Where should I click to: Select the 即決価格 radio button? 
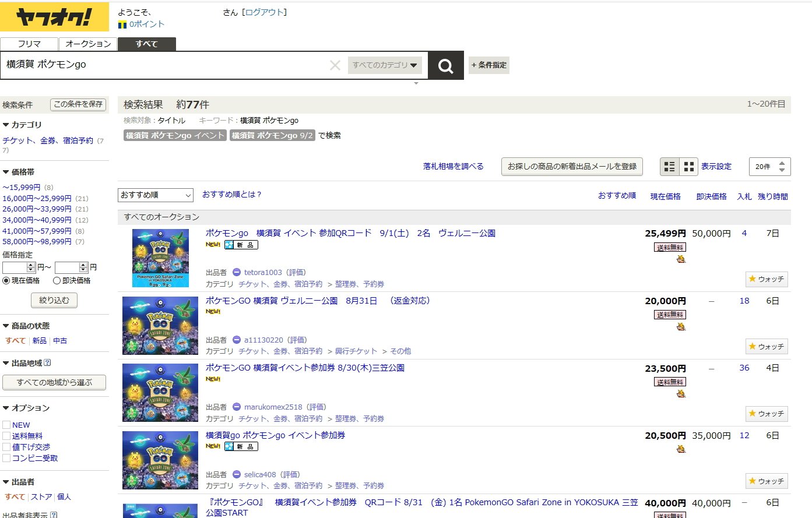point(57,280)
